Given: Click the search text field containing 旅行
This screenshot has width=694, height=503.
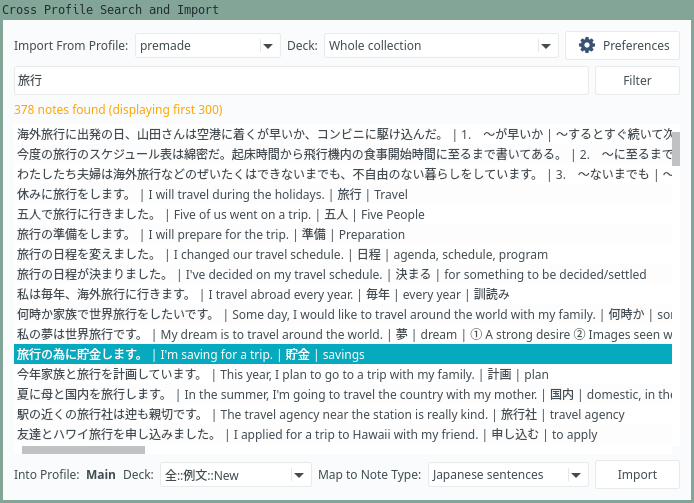Looking at the screenshot, I should (x=300, y=80).
